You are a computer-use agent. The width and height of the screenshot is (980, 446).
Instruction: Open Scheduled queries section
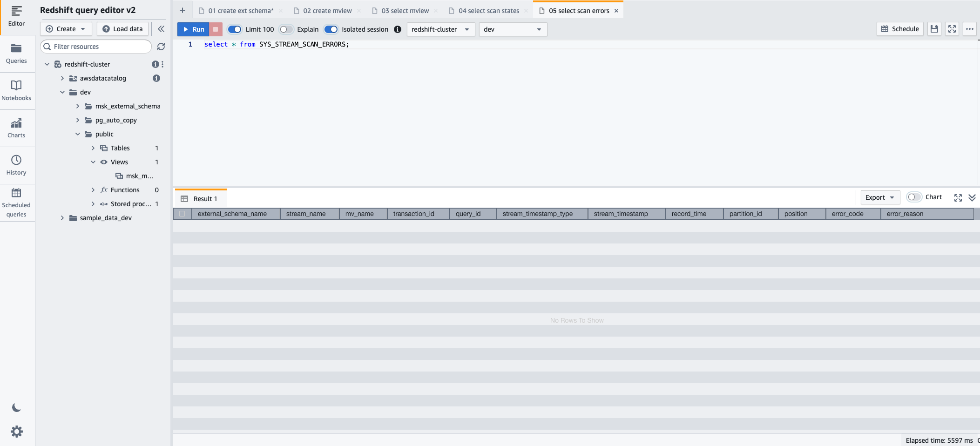coord(16,203)
